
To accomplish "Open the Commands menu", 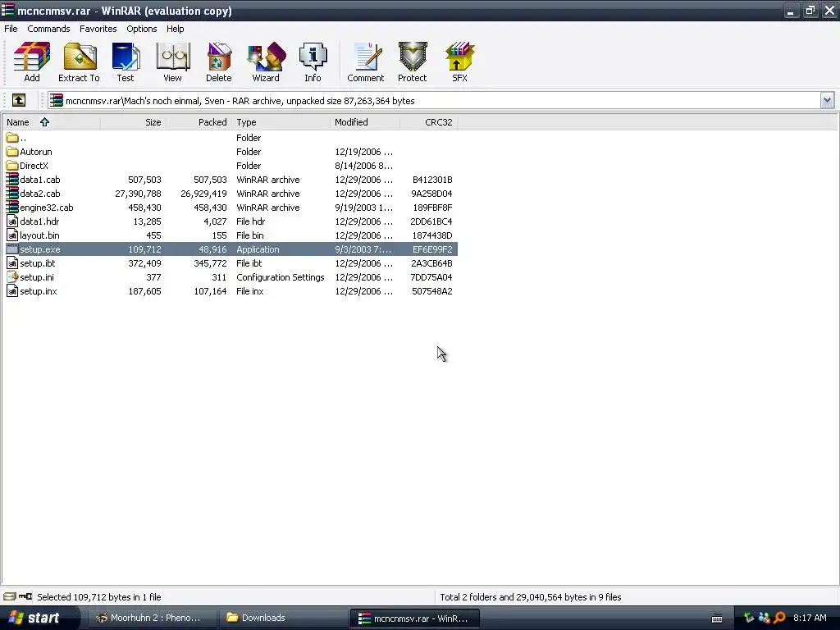I will pyautogui.click(x=48, y=29).
